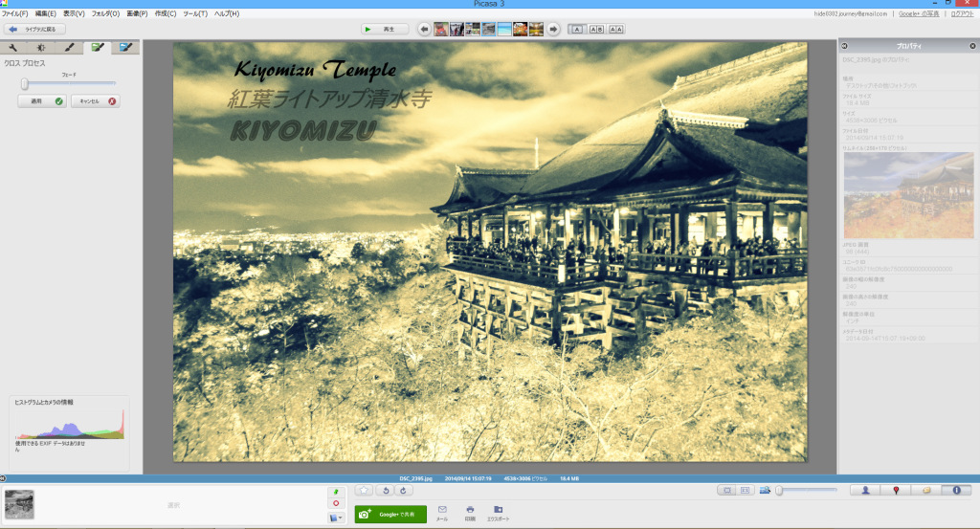This screenshot has width=980, height=529.
Task: Open the places map pin panel
Action: tap(896, 490)
